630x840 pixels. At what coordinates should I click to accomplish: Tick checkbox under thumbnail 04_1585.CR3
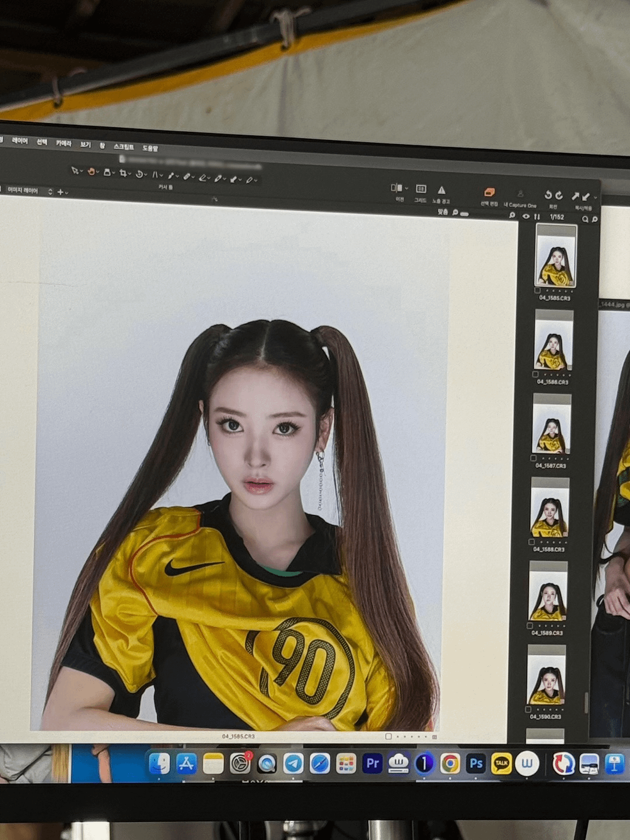[x=537, y=290]
